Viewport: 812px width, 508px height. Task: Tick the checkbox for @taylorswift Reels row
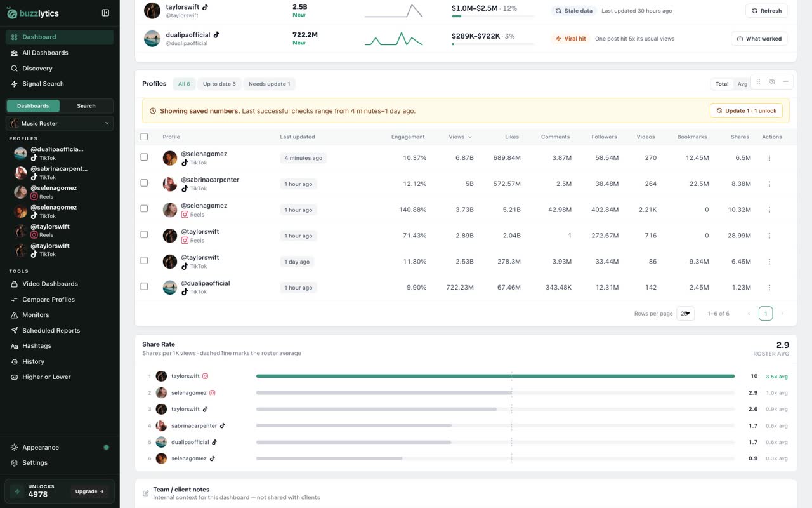tap(144, 234)
